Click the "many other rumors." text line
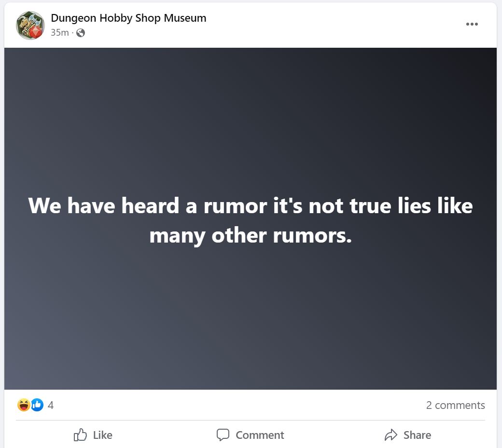Viewport: 502px width, 448px height. (250, 235)
